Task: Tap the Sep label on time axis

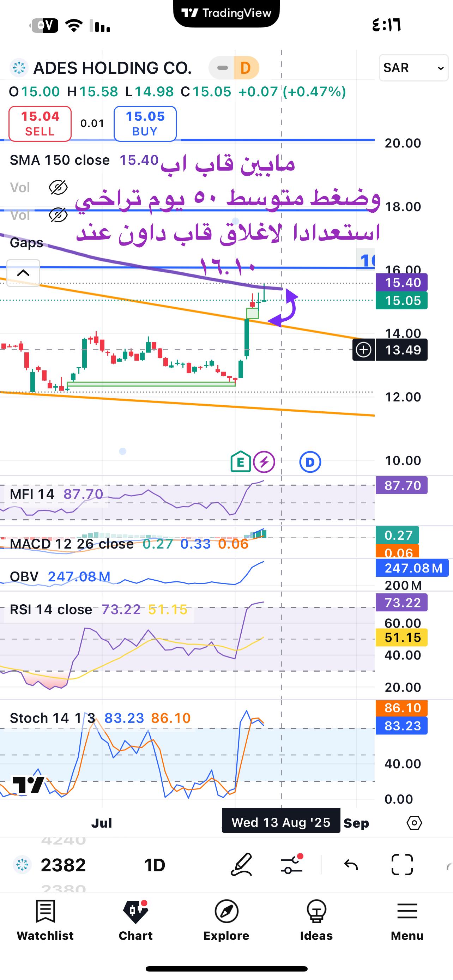Action: tap(356, 823)
